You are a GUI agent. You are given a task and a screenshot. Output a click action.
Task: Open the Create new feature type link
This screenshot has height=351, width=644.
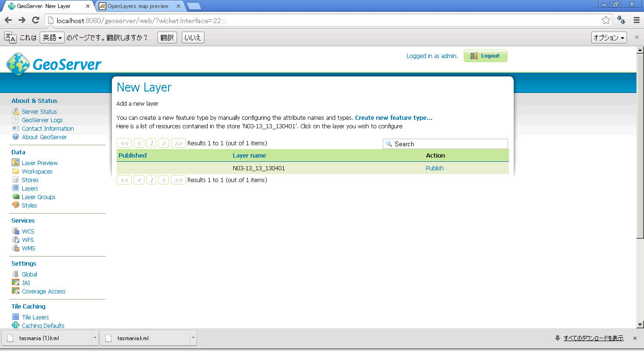click(x=393, y=118)
